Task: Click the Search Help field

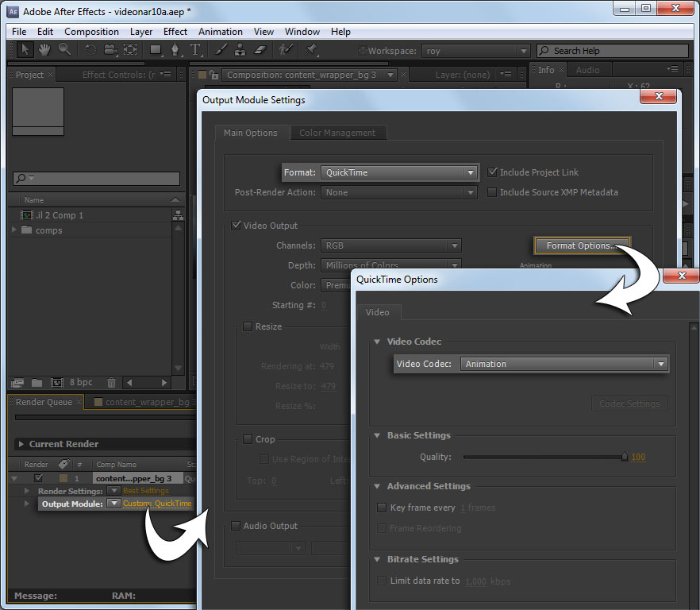Action: click(x=613, y=51)
